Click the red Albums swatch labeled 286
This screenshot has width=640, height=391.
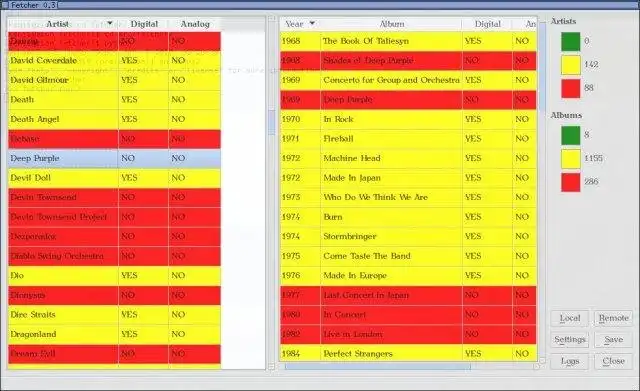(570, 182)
